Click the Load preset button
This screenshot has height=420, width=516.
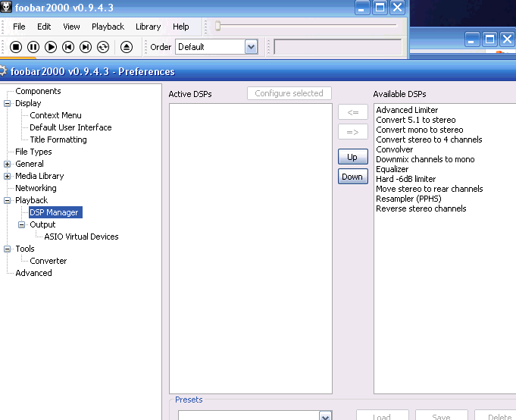click(383, 415)
